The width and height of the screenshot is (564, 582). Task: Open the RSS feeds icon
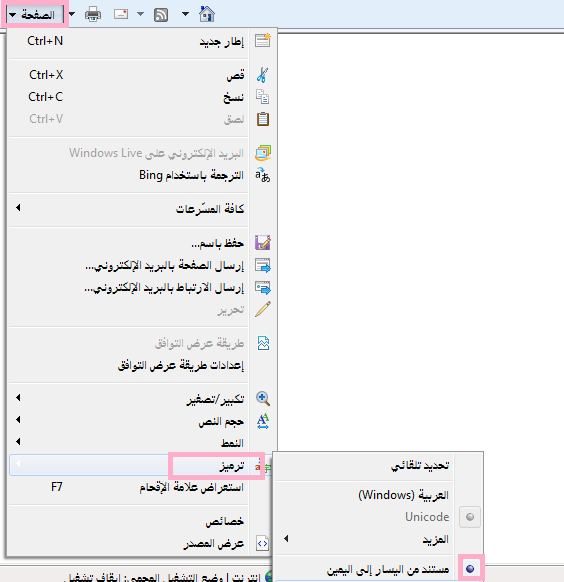click(x=161, y=15)
